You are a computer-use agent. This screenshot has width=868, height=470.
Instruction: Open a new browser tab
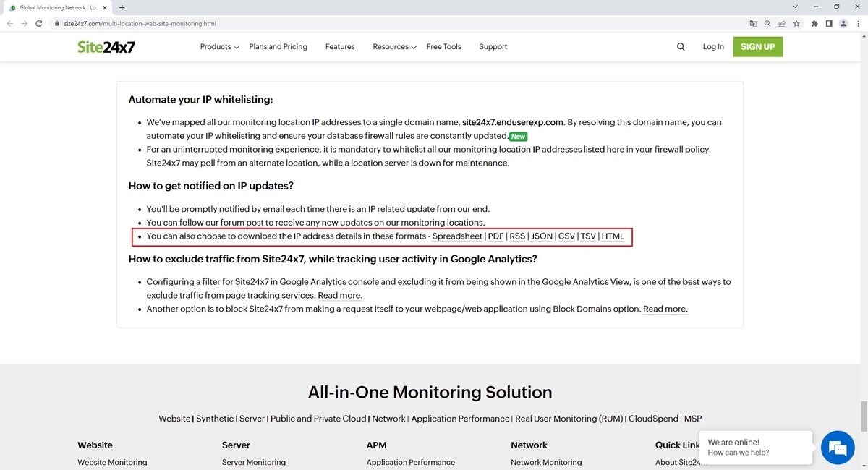122,7
